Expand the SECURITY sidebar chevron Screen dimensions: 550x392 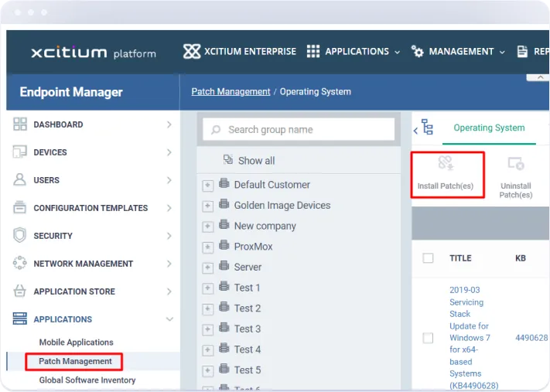click(169, 236)
